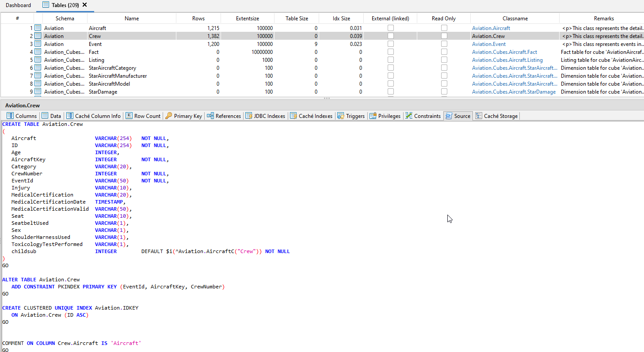Check Read Only for the Event table

(x=444, y=44)
